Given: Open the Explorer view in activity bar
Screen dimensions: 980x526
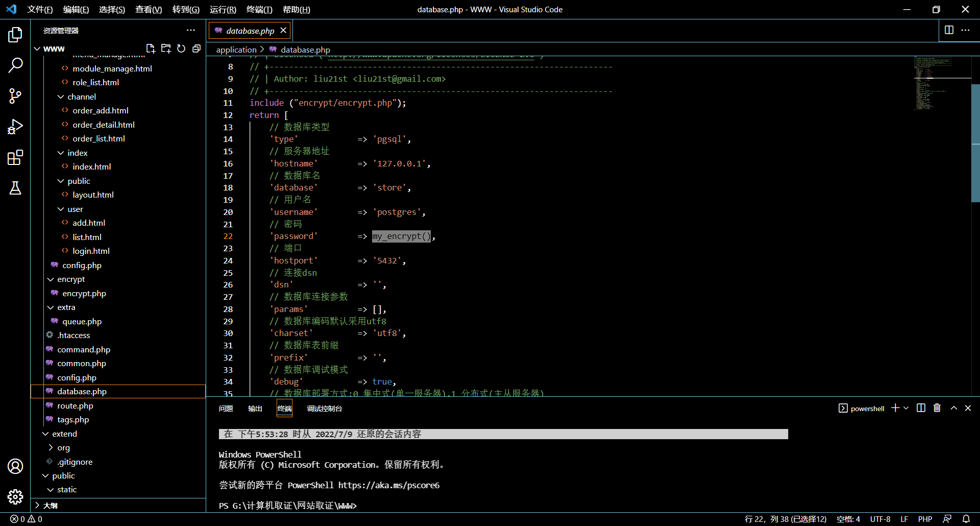Looking at the screenshot, I should pyautogui.click(x=15, y=35).
